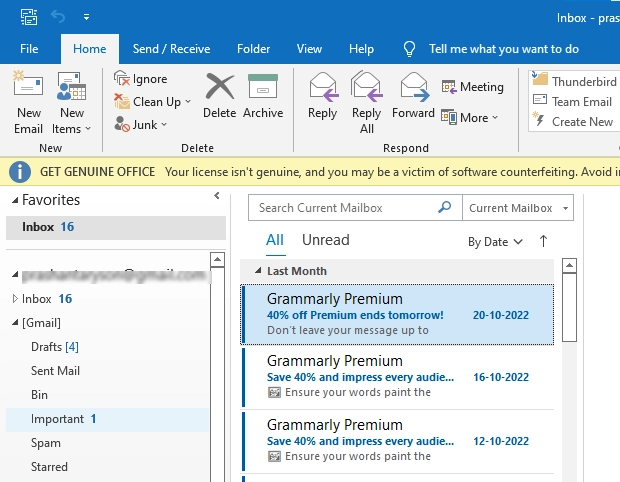Reverse sort order with up arrow
Screen dimensions: 620x482
click(x=543, y=241)
